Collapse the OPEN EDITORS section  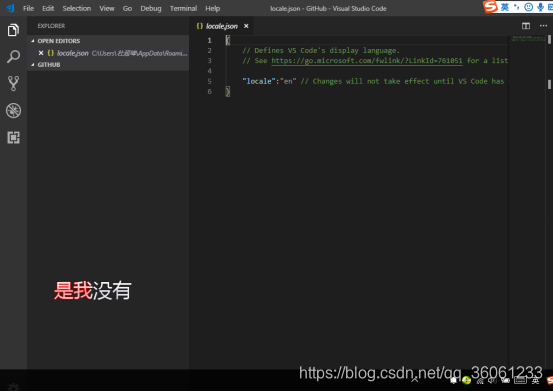(32, 41)
